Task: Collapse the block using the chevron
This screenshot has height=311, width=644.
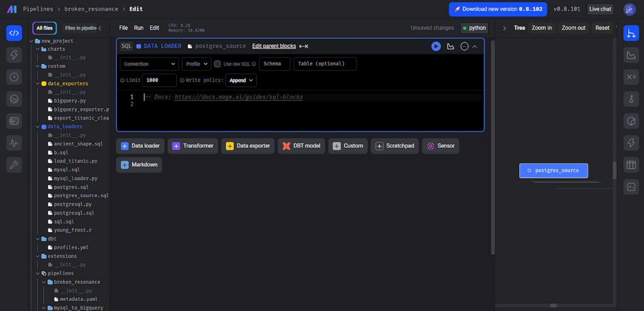Action: click(x=475, y=46)
